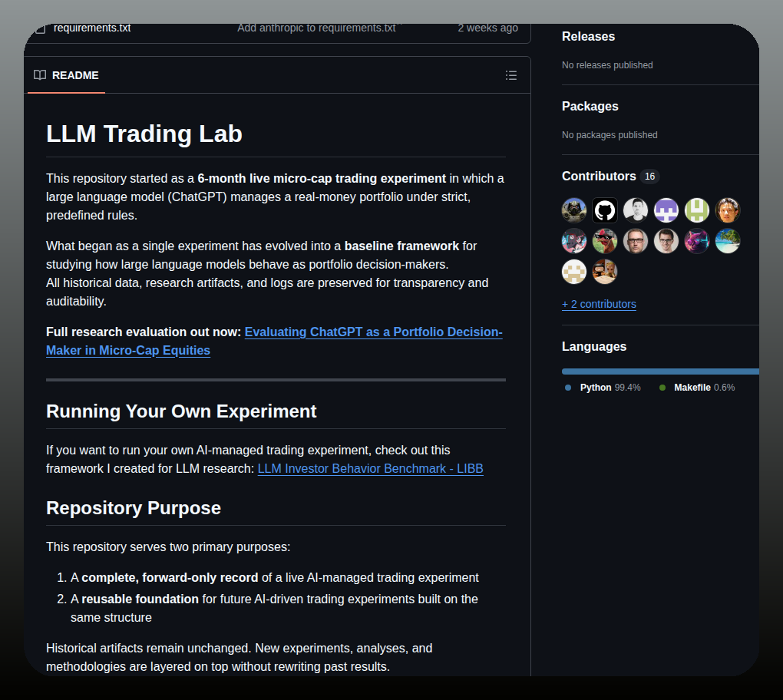Click the 'LLM Trading Lab' heading
Image resolution: width=783 pixels, height=700 pixels.
(x=144, y=134)
